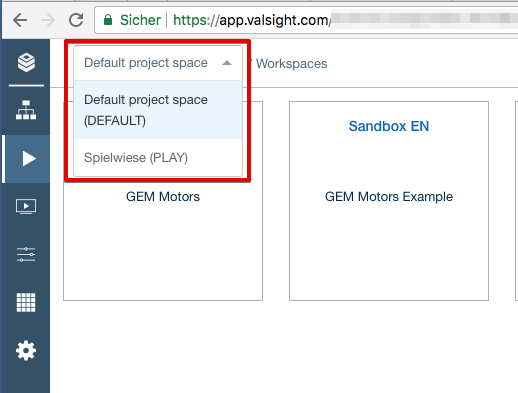Select the play triangle sidebar icon
The height and width of the screenshot is (393, 518).
point(29,158)
